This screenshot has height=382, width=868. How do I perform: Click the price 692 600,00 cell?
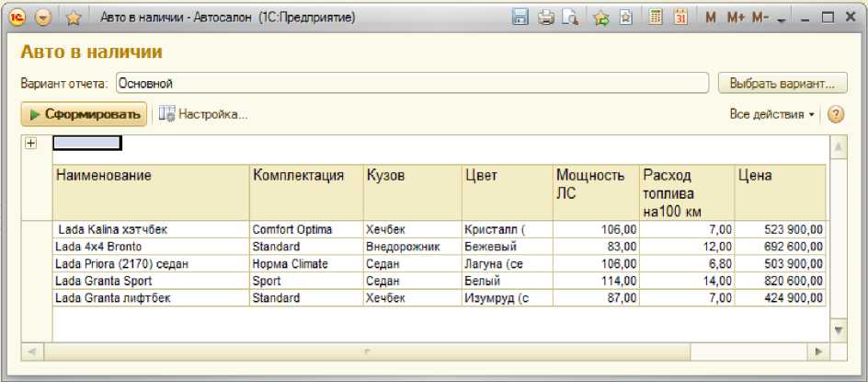point(781,247)
